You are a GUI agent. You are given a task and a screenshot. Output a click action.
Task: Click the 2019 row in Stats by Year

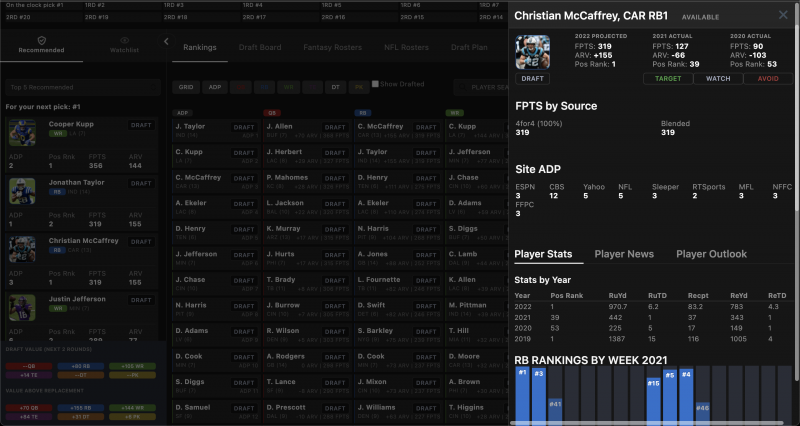pyautogui.click(x=653, y=339)
